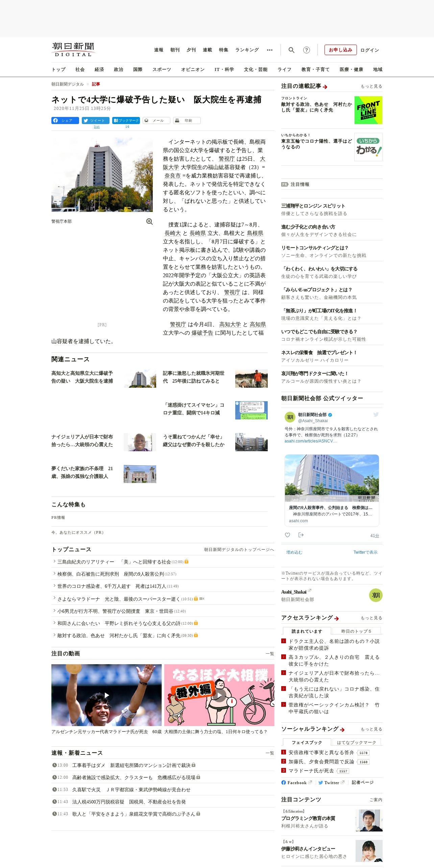
Task: Click the Twitter bird icon in tweet widget
Action: [376, 414]
